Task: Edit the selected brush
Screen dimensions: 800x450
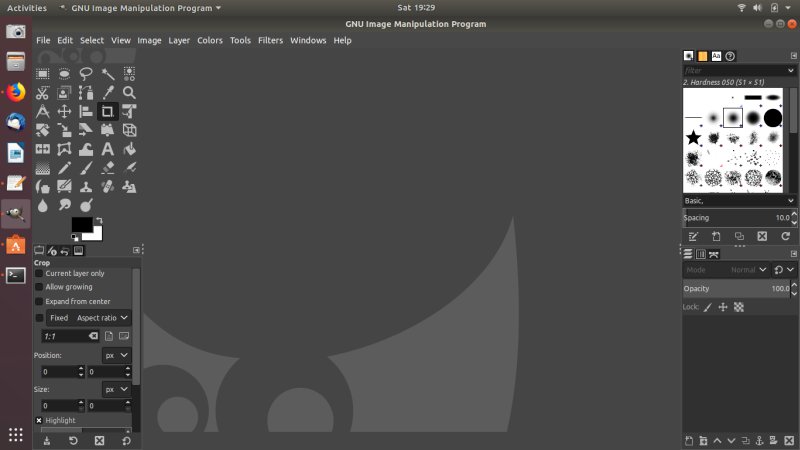Action: click(x=693, y=236)
